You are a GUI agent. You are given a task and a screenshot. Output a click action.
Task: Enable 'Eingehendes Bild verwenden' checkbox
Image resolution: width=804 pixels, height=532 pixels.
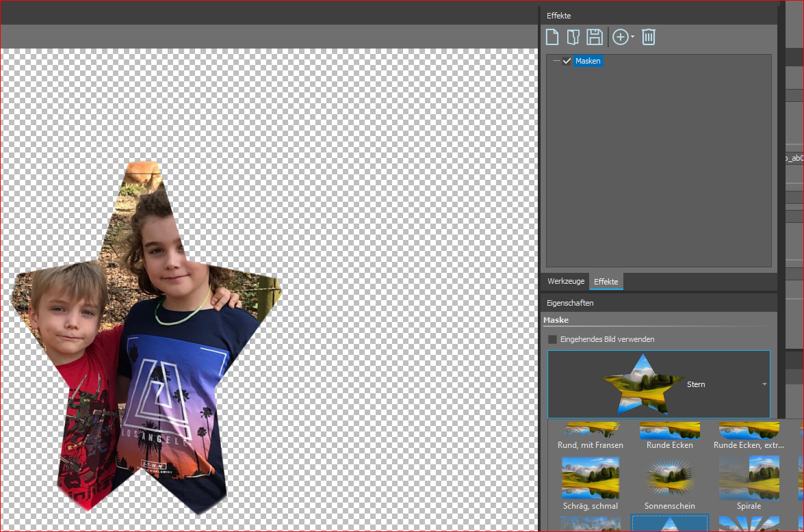click(553, 339)
